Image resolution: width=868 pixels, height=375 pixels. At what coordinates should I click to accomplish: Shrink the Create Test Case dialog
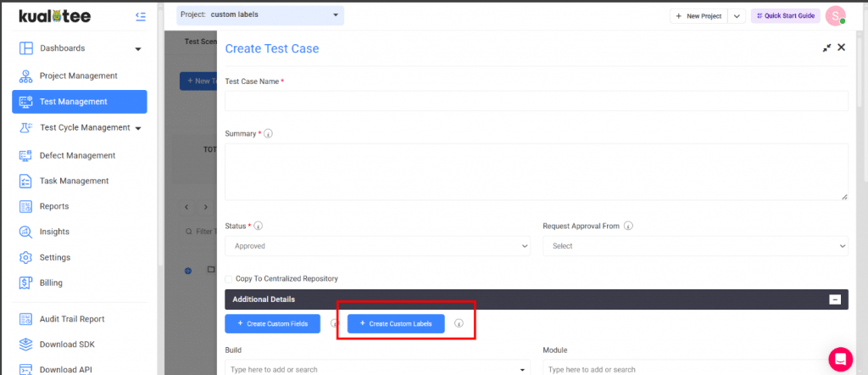coord(826,48)
